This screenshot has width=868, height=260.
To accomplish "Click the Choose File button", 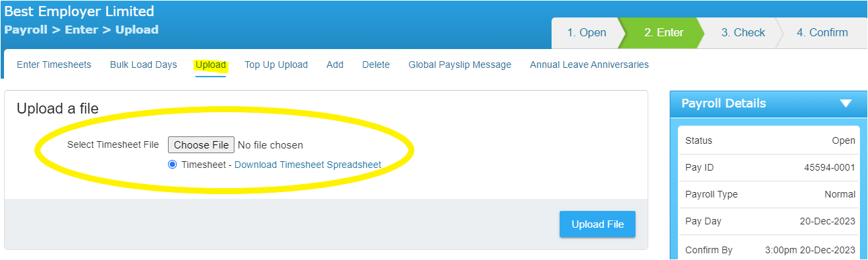I will coord(201,144).
